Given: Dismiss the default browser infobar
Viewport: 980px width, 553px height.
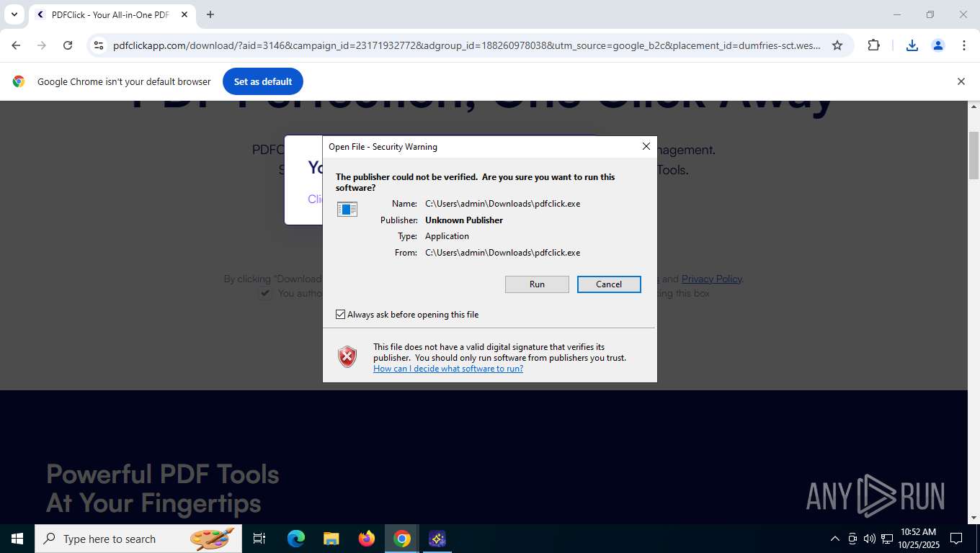Looking at the screenshot, I should tap(961, 81).
